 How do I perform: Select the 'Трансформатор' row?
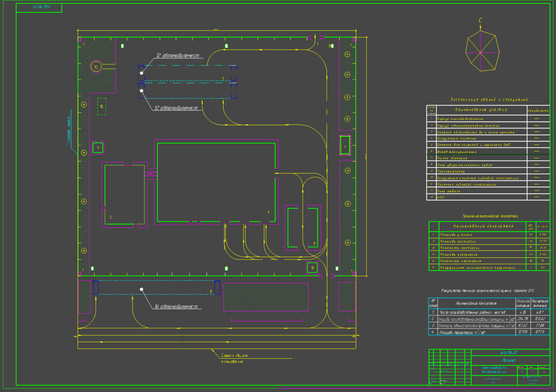pos(488,171)
